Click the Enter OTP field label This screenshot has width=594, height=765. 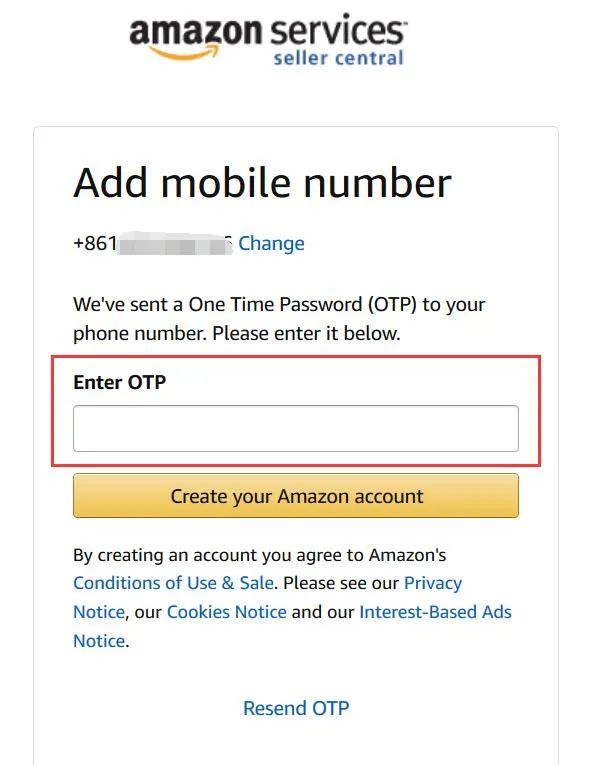tap(119, 382)
